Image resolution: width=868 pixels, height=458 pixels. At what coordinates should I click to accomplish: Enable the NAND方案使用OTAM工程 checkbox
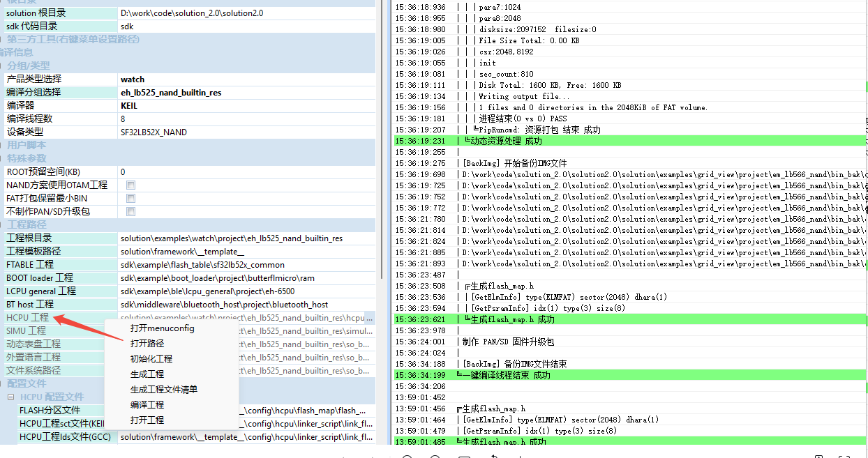130,185
